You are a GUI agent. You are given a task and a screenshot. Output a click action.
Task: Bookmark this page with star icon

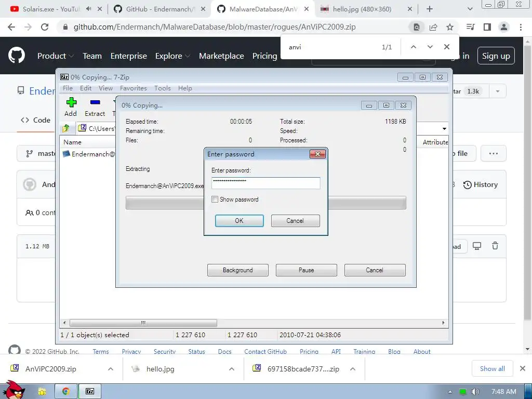(450, 27)
